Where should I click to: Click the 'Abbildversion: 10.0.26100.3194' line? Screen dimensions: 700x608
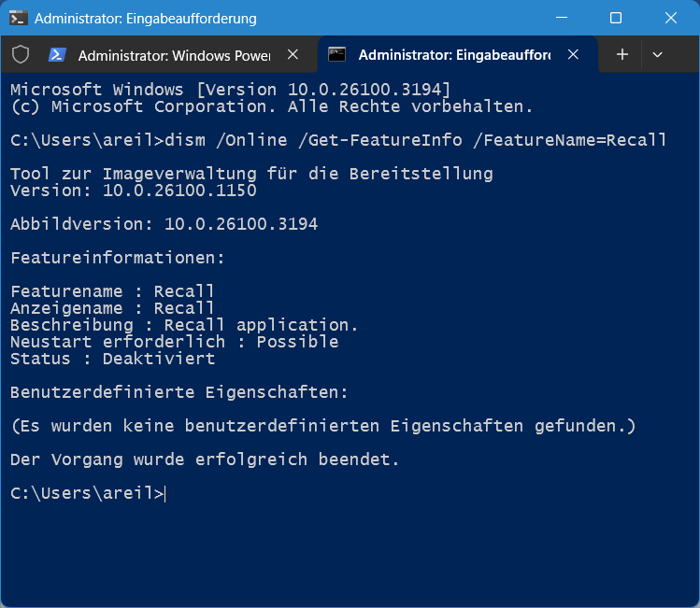pyautogui.click(x=164, y=224)
